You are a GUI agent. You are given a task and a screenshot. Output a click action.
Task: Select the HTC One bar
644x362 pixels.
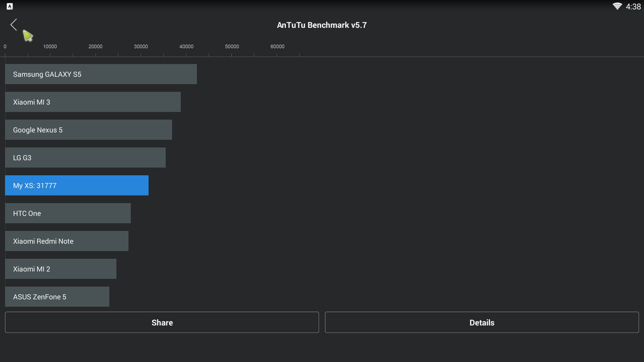(x=68, y=213)
